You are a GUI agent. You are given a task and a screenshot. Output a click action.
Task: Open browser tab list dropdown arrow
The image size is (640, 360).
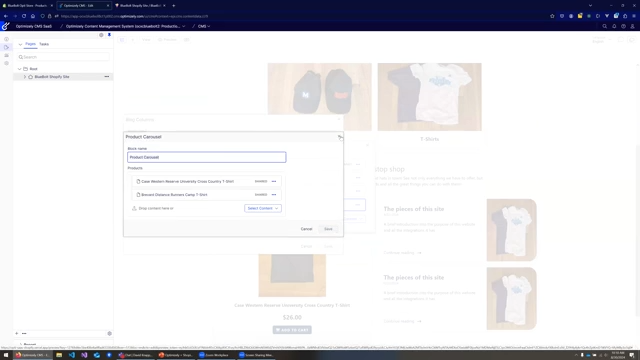[x=590, y=6]
